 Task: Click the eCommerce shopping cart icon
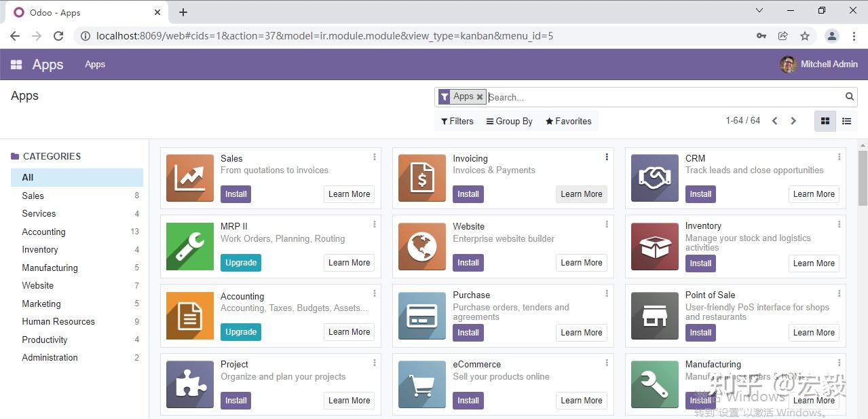pos(421,384)
